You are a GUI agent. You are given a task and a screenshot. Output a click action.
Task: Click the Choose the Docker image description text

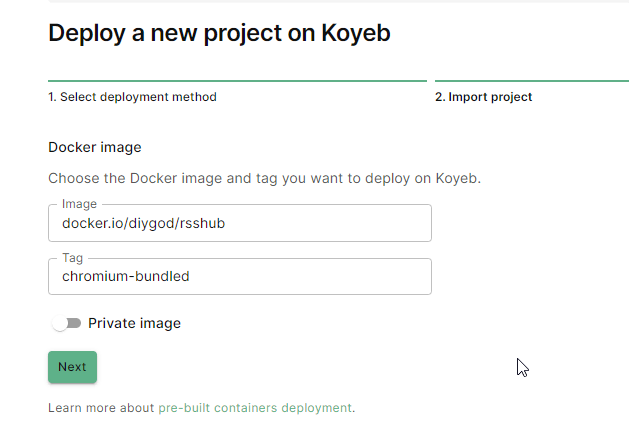pos(264,179)
